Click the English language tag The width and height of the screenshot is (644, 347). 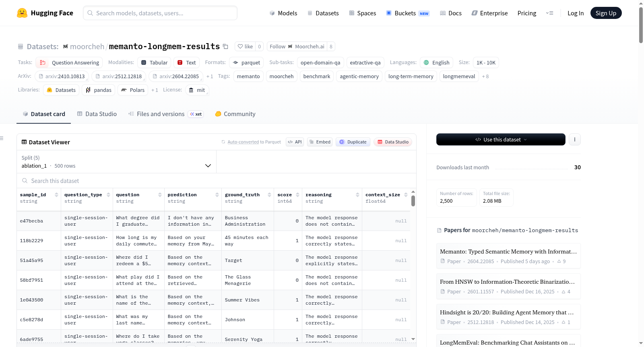pos(437,62)
